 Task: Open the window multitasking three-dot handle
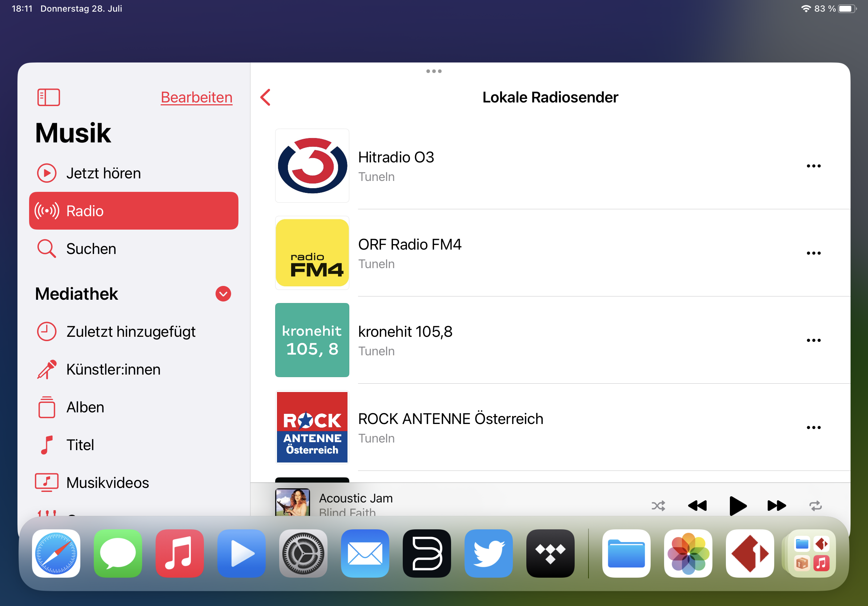click(434, 71)
